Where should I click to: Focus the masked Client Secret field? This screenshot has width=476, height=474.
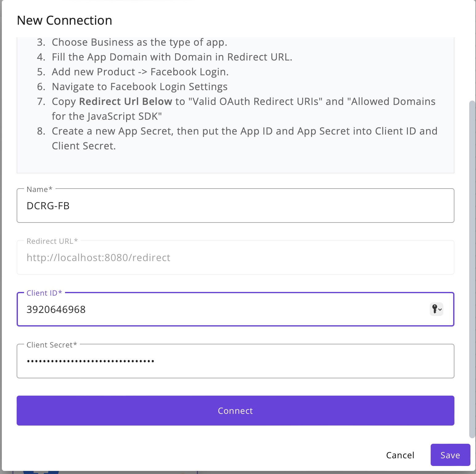[235, 361]
